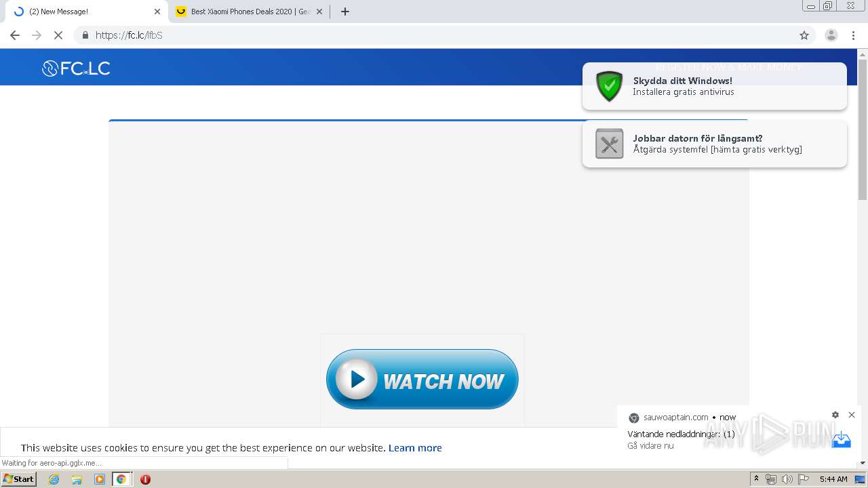
Task: Open media player from taskbar
Action: [100, 479]
